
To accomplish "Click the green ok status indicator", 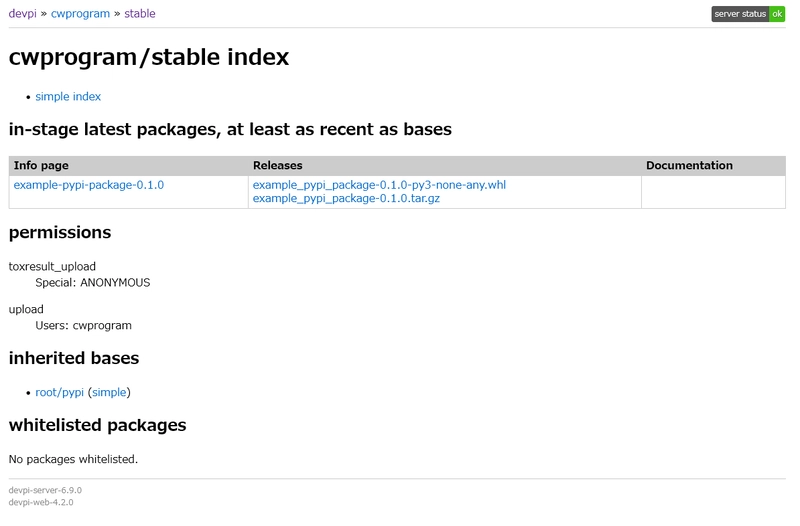I will point(777,14).
